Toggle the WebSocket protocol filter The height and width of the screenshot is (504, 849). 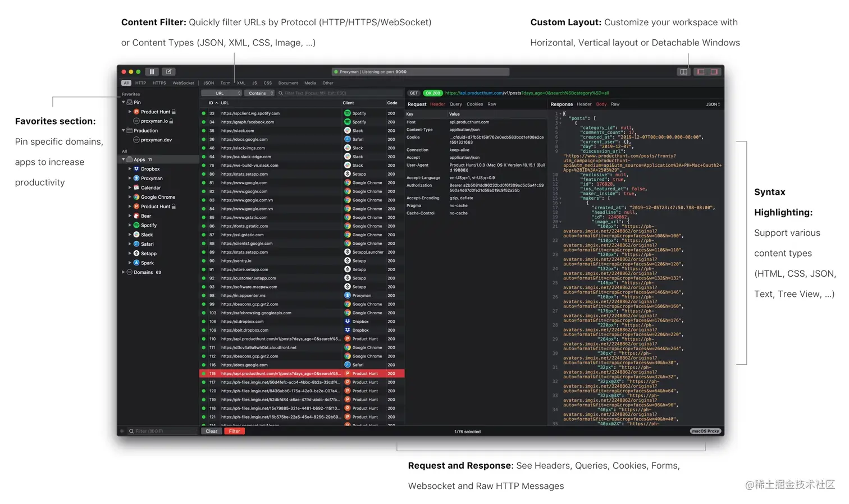(x=183, y=83)
